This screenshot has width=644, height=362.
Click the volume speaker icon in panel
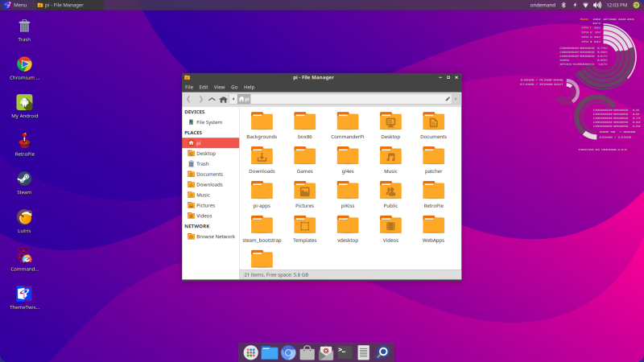pyautogui.click(x=597, y=5)
